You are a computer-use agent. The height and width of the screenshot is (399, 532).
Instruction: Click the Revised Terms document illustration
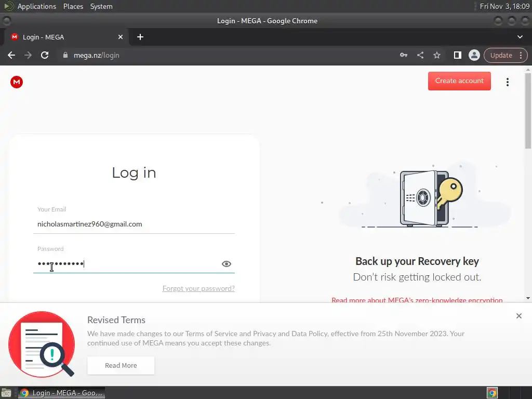coord(42,344)
